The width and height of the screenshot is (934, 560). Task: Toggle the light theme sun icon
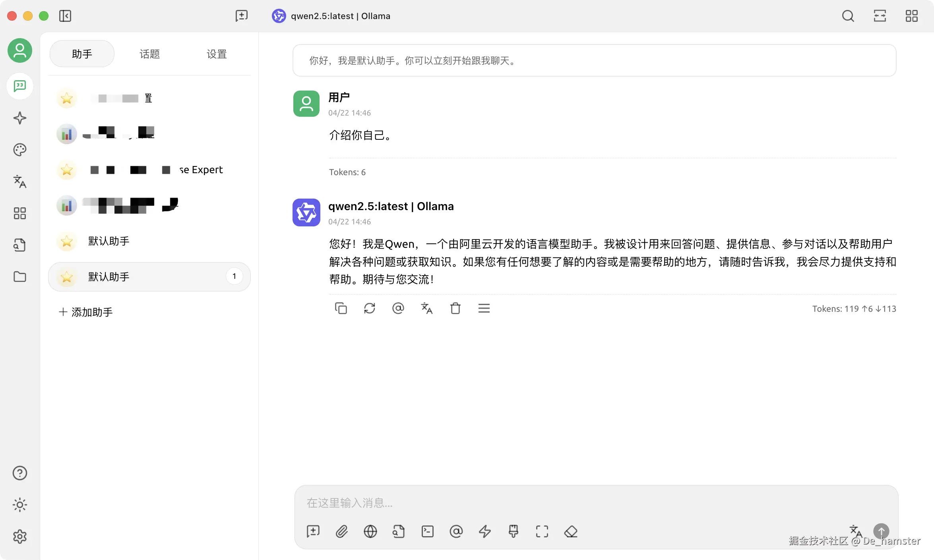[19, 505]
